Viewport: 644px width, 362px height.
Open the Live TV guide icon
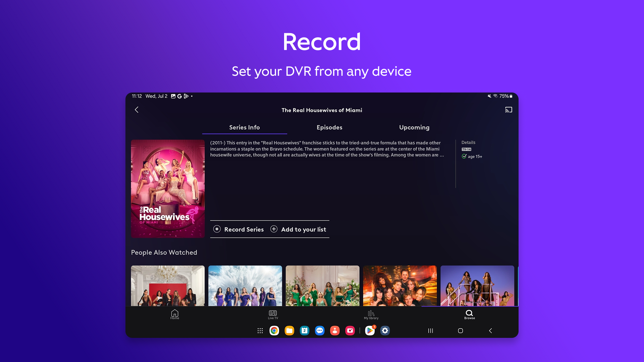pos(273,314)
